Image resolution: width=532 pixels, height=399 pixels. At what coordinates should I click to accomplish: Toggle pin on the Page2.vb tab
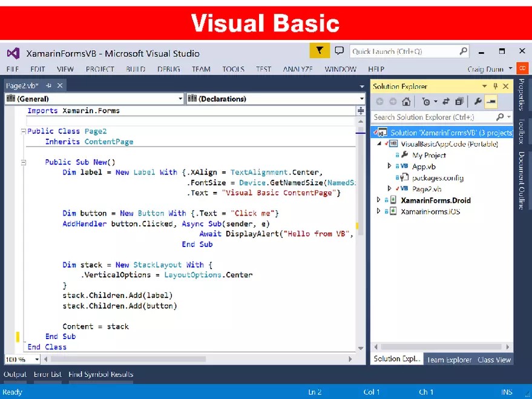click(x=49, y=86)
